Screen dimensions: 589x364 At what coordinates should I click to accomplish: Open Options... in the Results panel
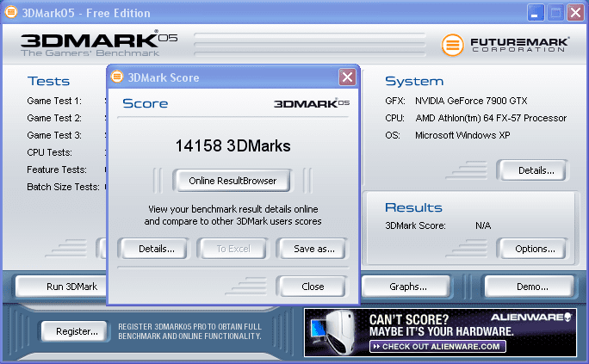(x=535, y=249)
